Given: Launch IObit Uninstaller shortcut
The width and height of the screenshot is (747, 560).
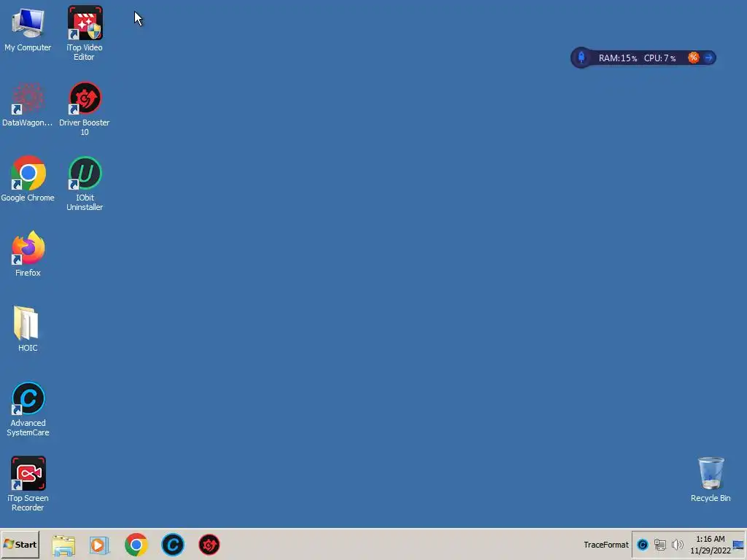Looking at the screenshot, I should [85, 184].
